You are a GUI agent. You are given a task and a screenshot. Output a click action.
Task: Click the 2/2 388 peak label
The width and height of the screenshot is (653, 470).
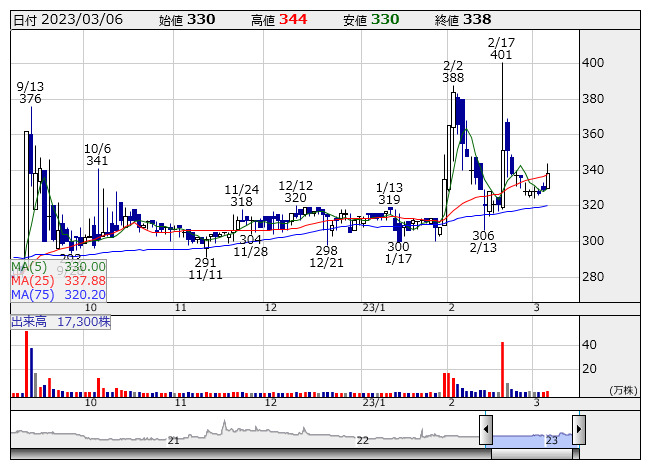[453, 71]
